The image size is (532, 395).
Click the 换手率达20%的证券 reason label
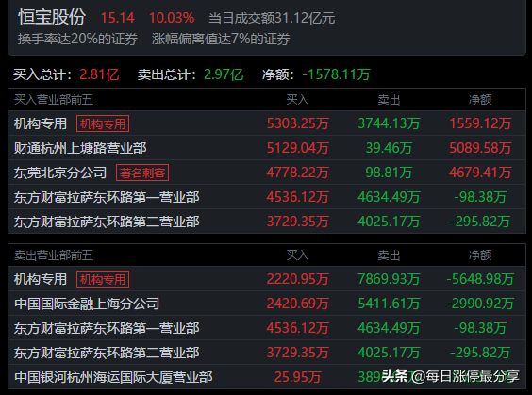coord(77,39)
